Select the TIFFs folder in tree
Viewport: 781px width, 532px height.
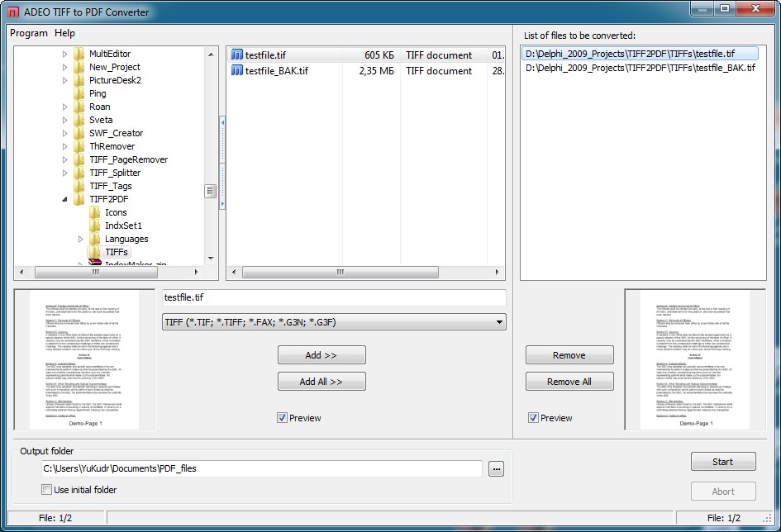tap(117, 252)
